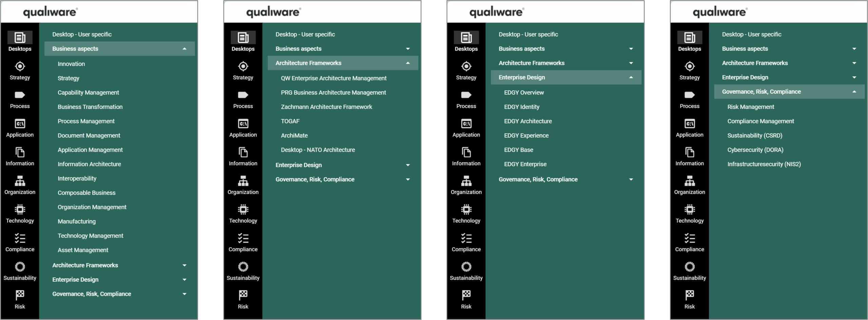Select Asset Management entry
This screenshot has height=320, width=868.
pyautogui.click(x=83, y=250)
